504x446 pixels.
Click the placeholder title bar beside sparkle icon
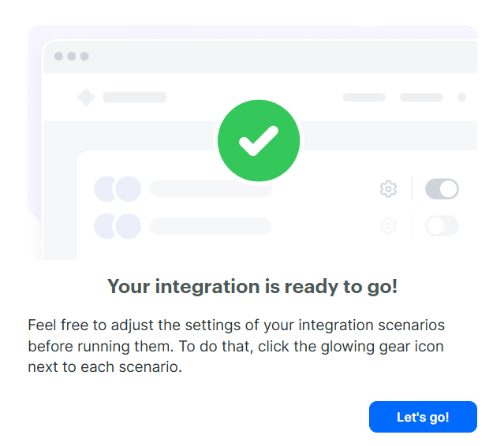tap(135, 97)
